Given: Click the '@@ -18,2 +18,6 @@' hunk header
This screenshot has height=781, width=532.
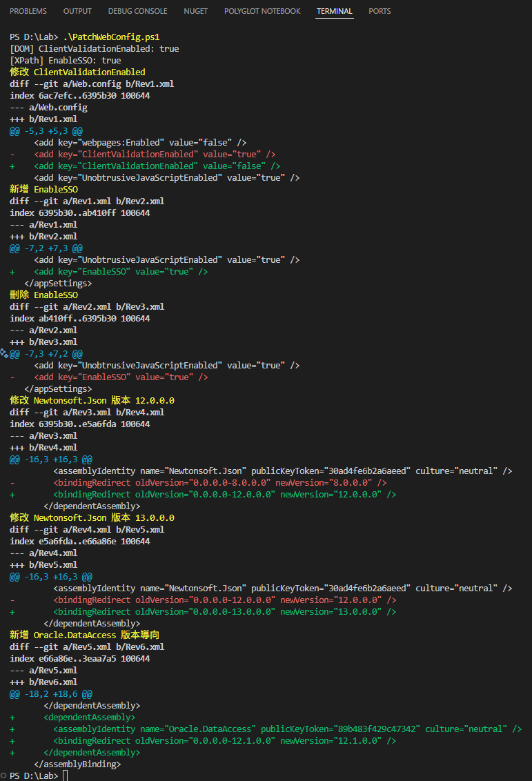Looking at the screenshot, I should click(x=51, y=693).
